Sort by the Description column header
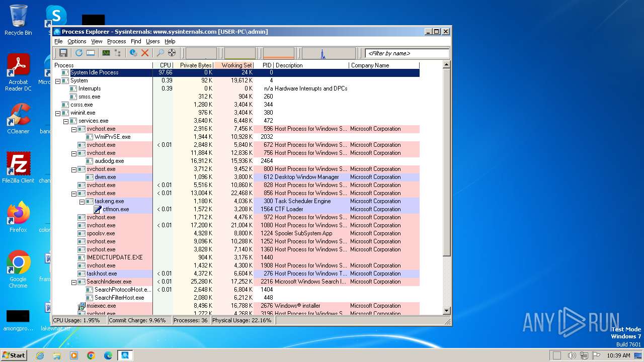The width and height of the screenshot is (644, 362). 311,65
